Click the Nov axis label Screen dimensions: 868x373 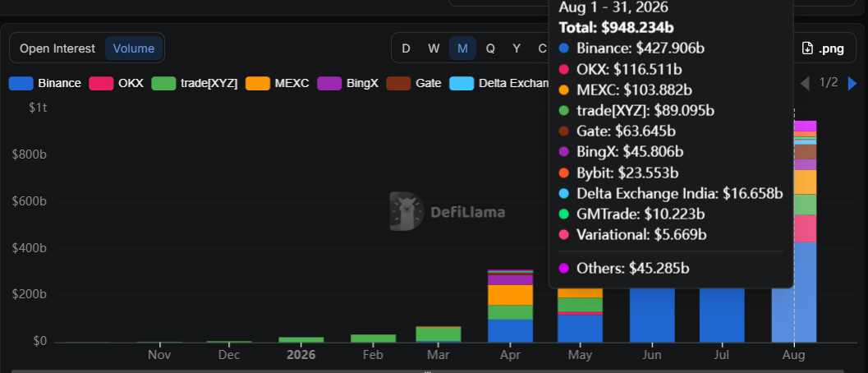coord(158,355)
